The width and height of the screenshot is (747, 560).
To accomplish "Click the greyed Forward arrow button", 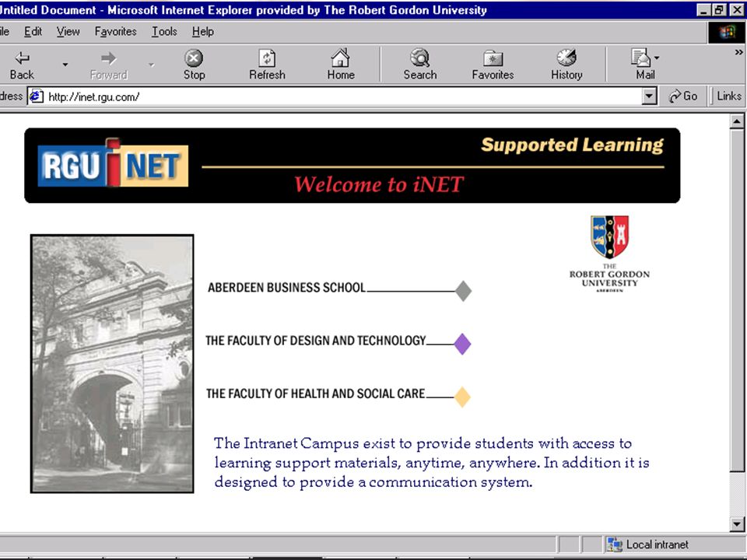I will coord(109,65).
